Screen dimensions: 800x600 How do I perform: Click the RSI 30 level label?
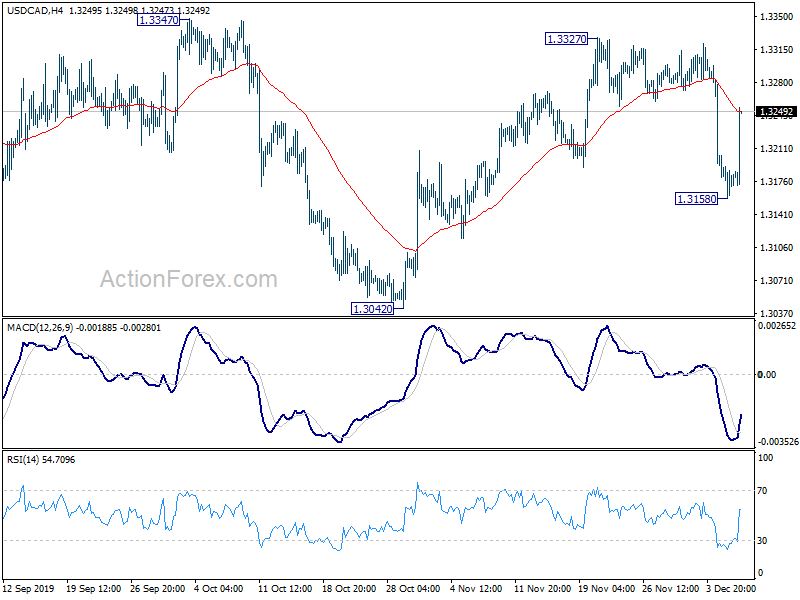(x=762, y=540)
